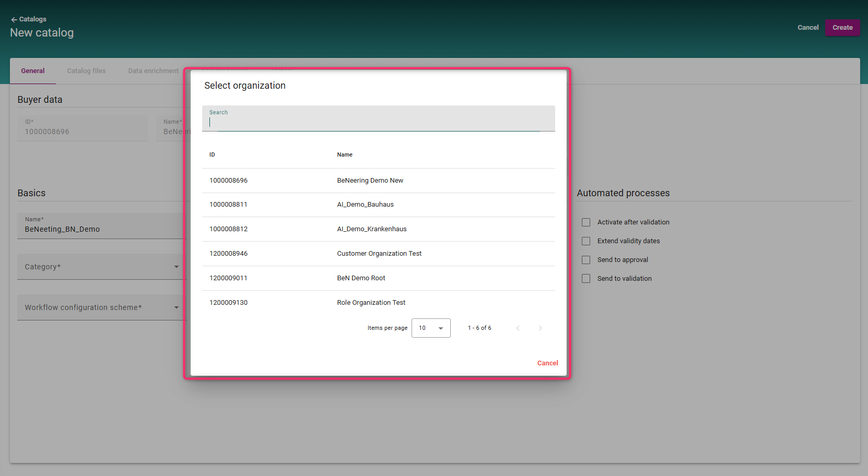
Task: Focus the organization Search field
Action: [378, 122]
